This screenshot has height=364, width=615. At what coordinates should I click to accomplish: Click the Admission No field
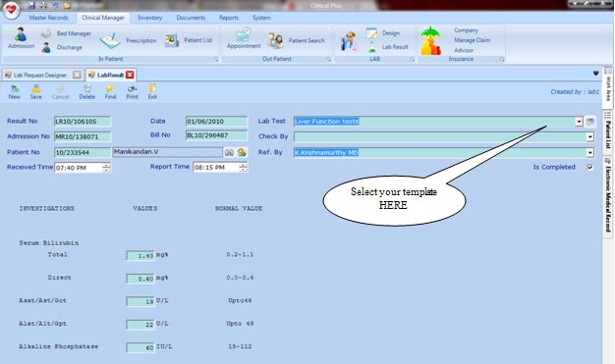pos(83,136)
